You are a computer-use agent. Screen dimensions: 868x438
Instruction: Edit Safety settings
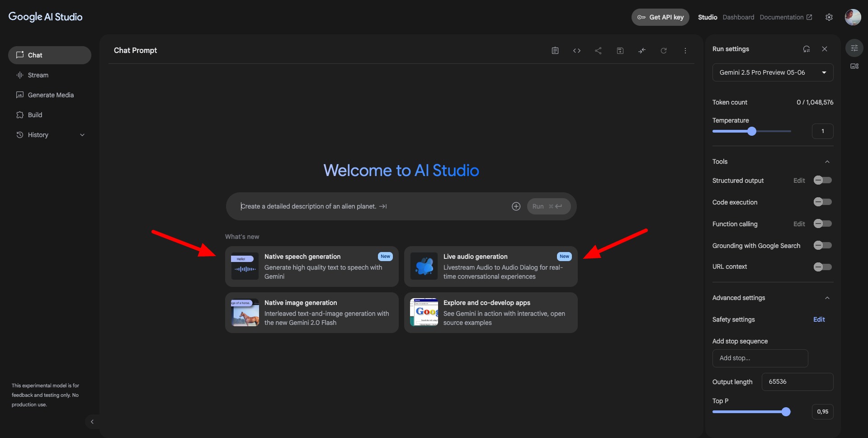819,319
